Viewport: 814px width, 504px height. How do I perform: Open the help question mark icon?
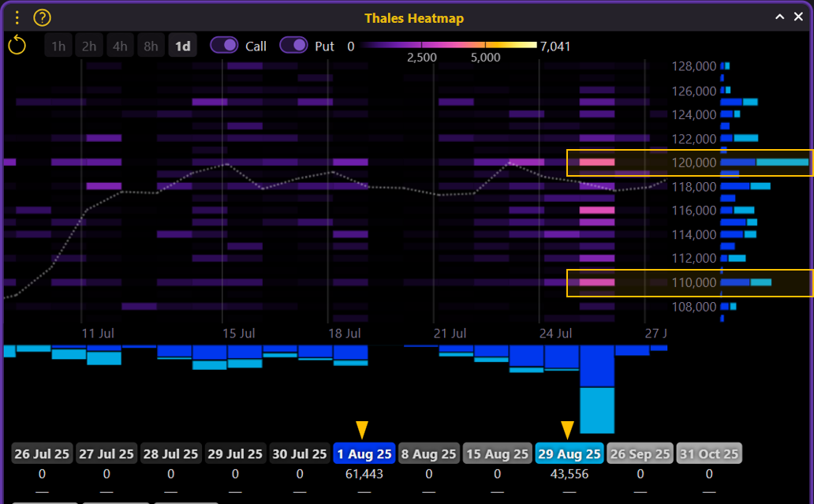[x=42, y=18]
